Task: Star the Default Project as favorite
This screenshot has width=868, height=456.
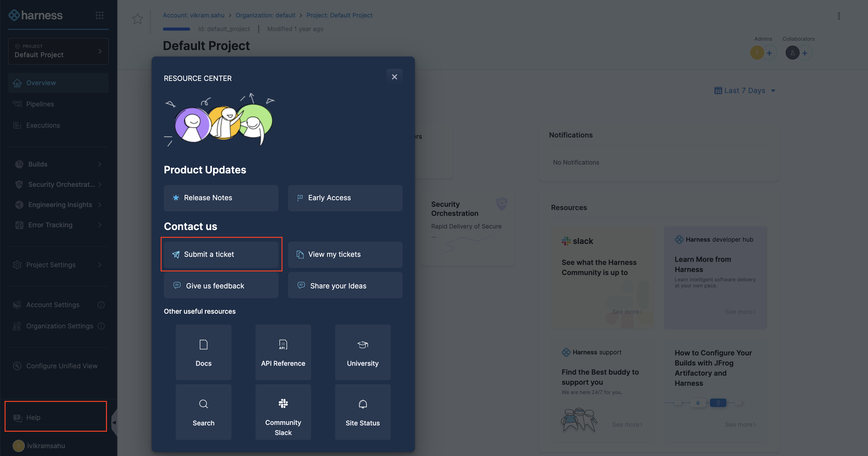Action: click(137, 18)
